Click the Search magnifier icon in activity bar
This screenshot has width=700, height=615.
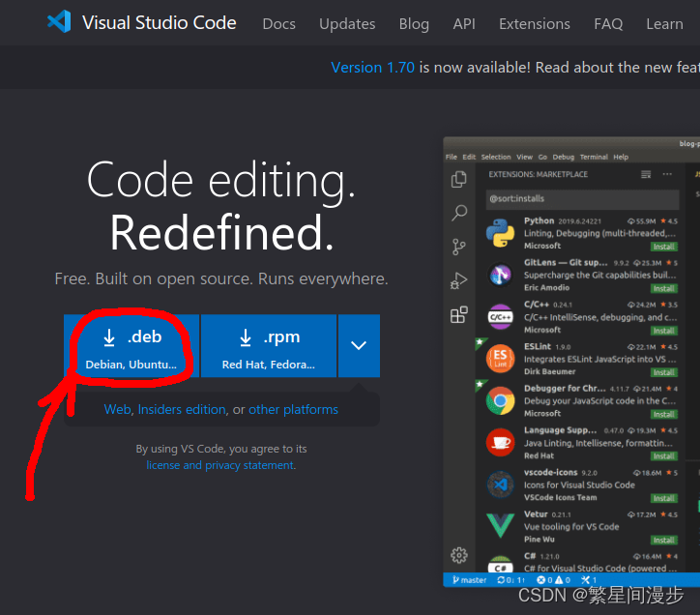[459, 213]
